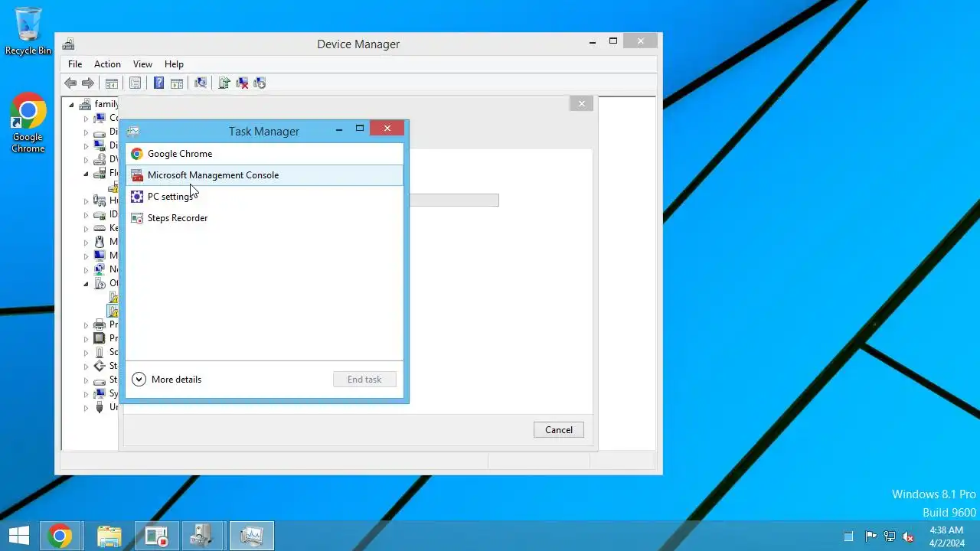Open File Explorer from the taskbar
The image size is (980, 551).
109,536
